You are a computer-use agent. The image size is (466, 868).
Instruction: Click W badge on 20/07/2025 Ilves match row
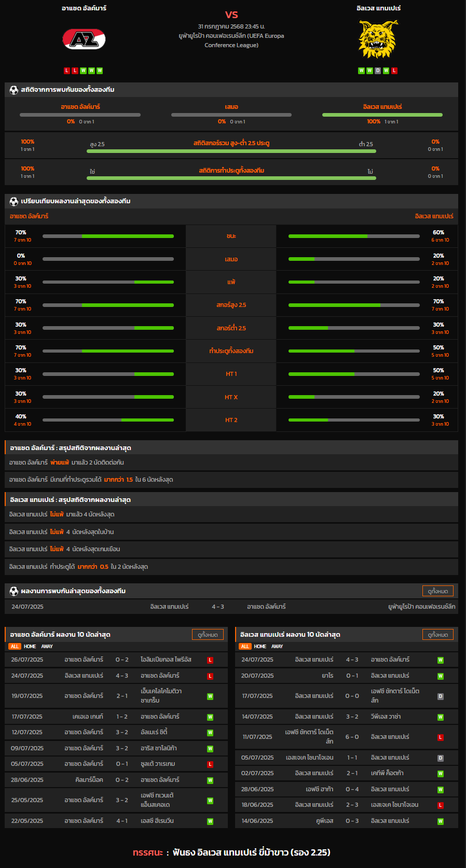coord(441,676)
